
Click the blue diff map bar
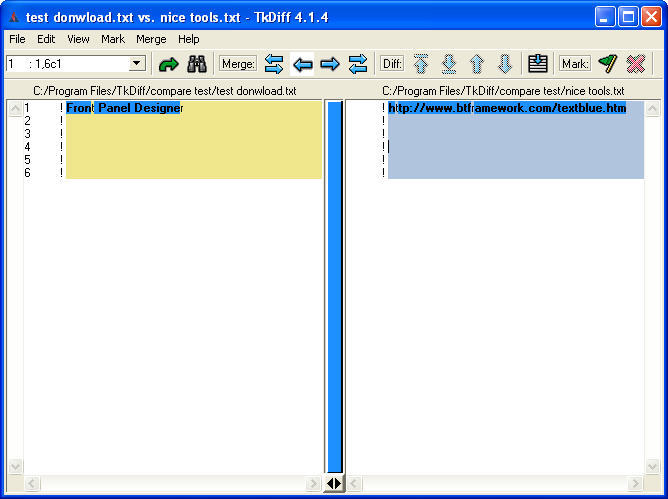[x=334, y=287]
